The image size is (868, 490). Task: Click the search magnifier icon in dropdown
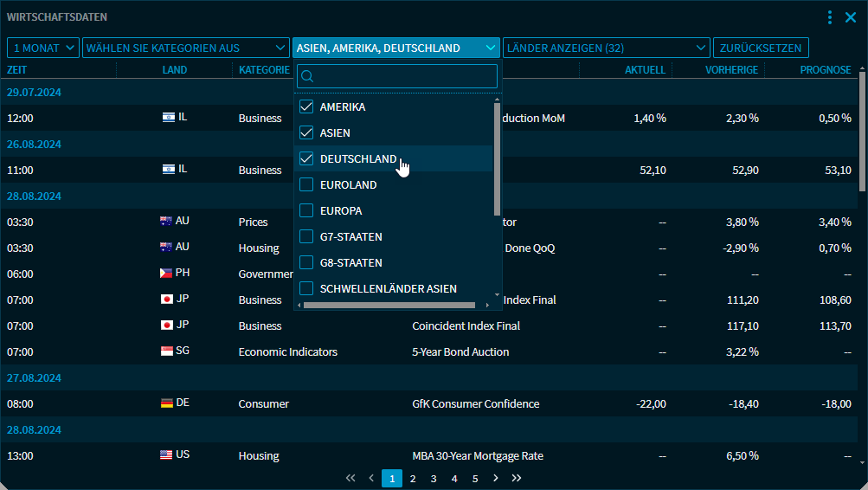tap(306, 76)
